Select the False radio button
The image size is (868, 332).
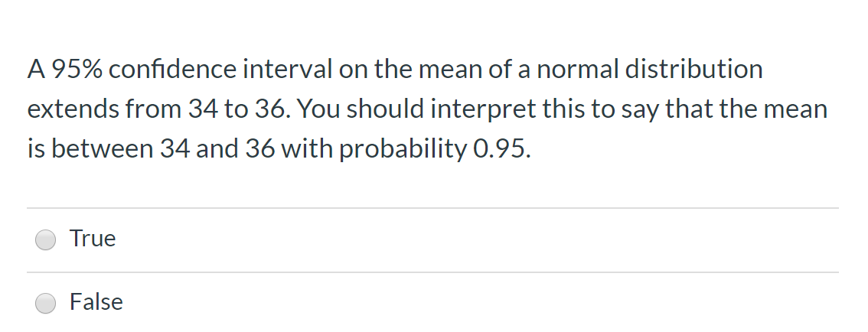45,303
